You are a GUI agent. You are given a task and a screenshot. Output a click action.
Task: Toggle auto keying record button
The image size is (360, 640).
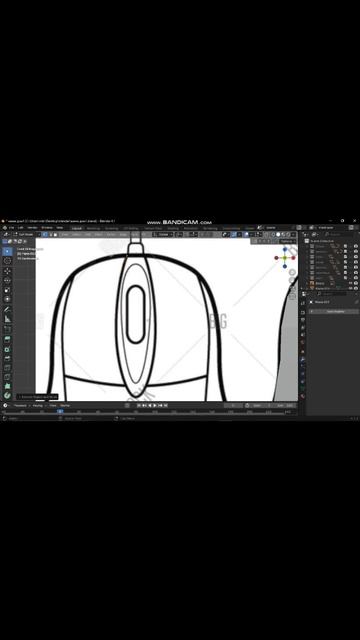[127, 405]
